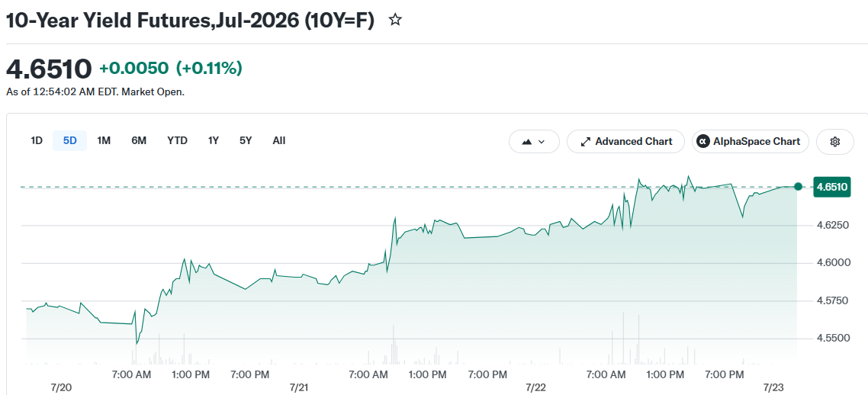The image size is (868, 395).
Task: Add 10Y=F to watchlist with star icon
Action: coord(394,21)
